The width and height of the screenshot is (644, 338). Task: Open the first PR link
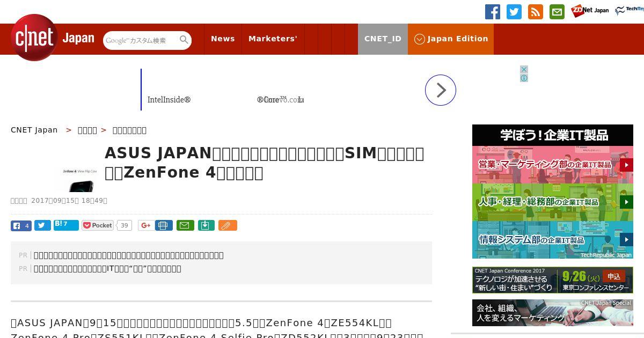point(129,255)
